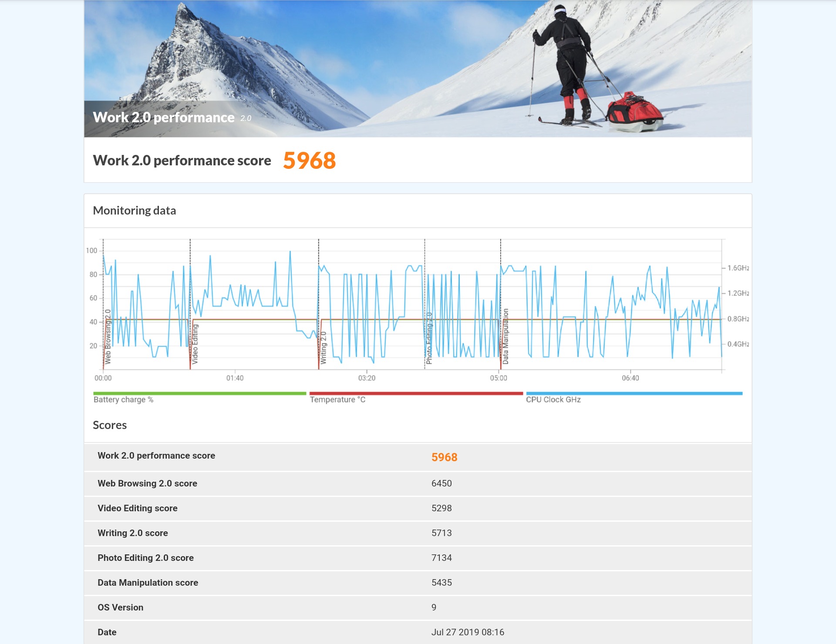Click the 0.4GHz axis label
The height and width of the screenshot is (644, 836).
click(x=738, y=344)
